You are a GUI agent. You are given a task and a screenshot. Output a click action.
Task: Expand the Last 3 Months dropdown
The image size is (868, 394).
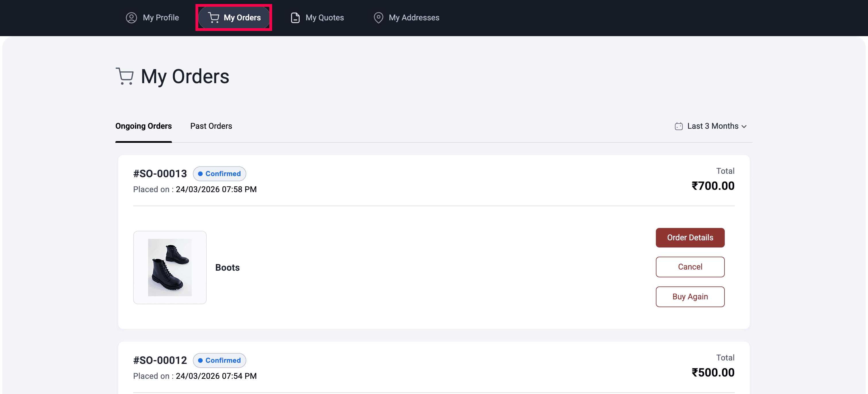(x=711, y=126)
